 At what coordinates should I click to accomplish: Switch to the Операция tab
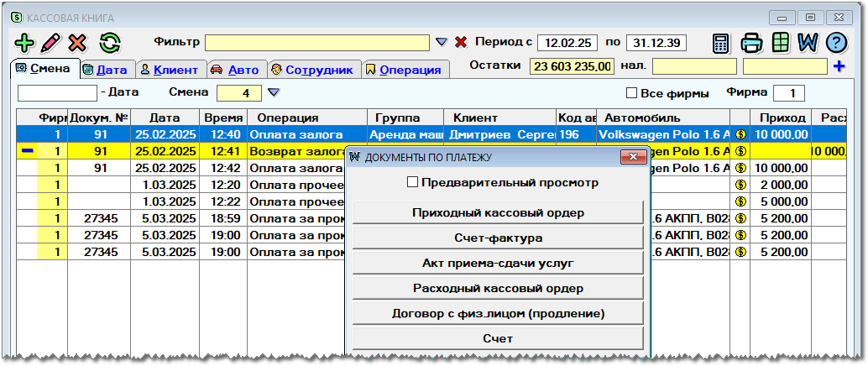click(405, 70)
